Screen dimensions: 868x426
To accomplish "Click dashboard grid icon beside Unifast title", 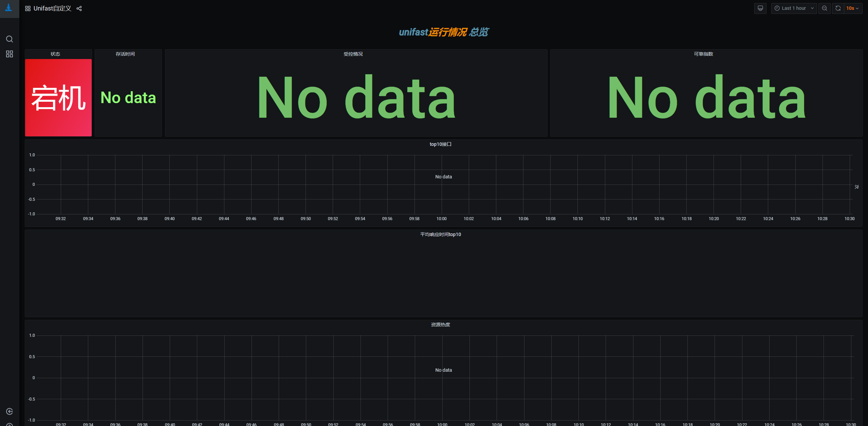I will (x=28, y=8).
